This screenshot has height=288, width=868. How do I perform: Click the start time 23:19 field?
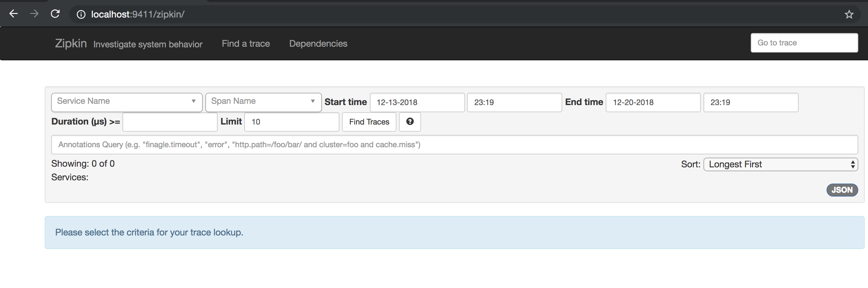(514, 102)
